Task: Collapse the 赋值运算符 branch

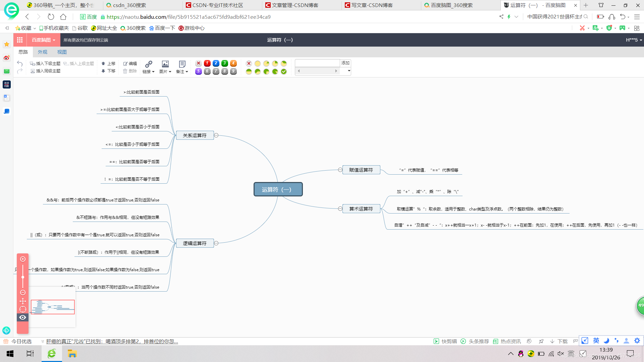Action: (340, 170)
